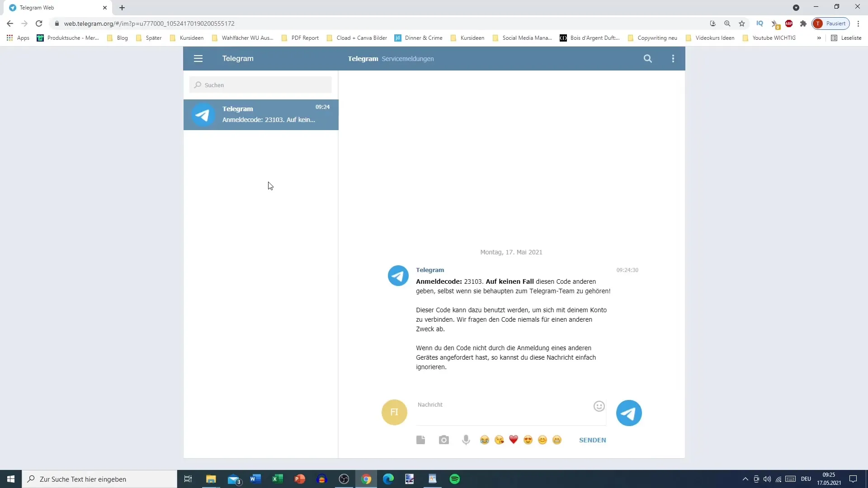
Task: Insert the kissing face emoji
Action: click(x=499, y=440)
